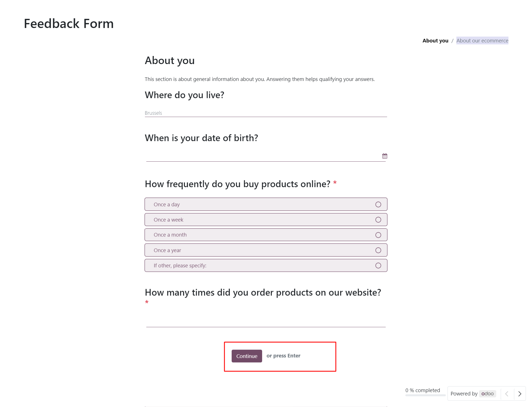Image resolution: width=532 pixels, height=407 pixels.
Task: Click the 'or press Enter' hint text
Action: pyautogui.click(x=283, y=356)
